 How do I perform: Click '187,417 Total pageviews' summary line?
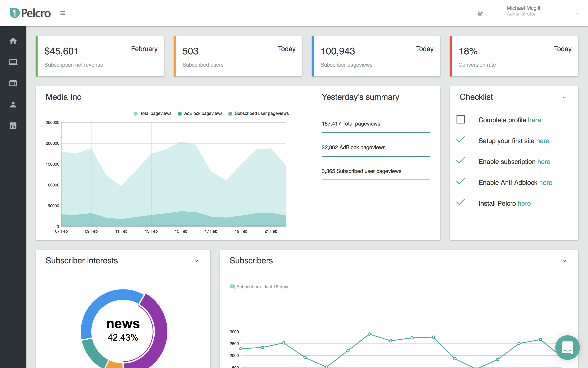click(x=351, y=124)
